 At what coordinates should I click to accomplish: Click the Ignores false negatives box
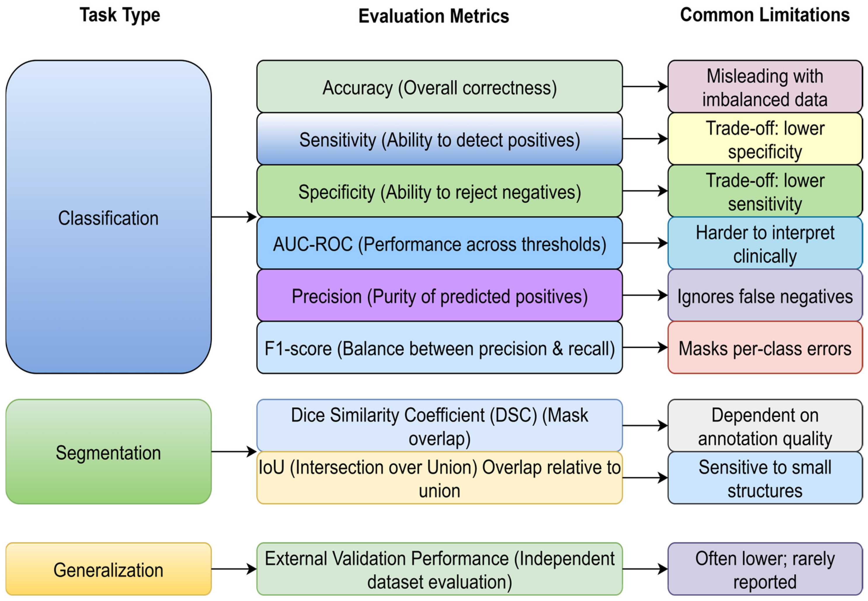pos(765,296)
